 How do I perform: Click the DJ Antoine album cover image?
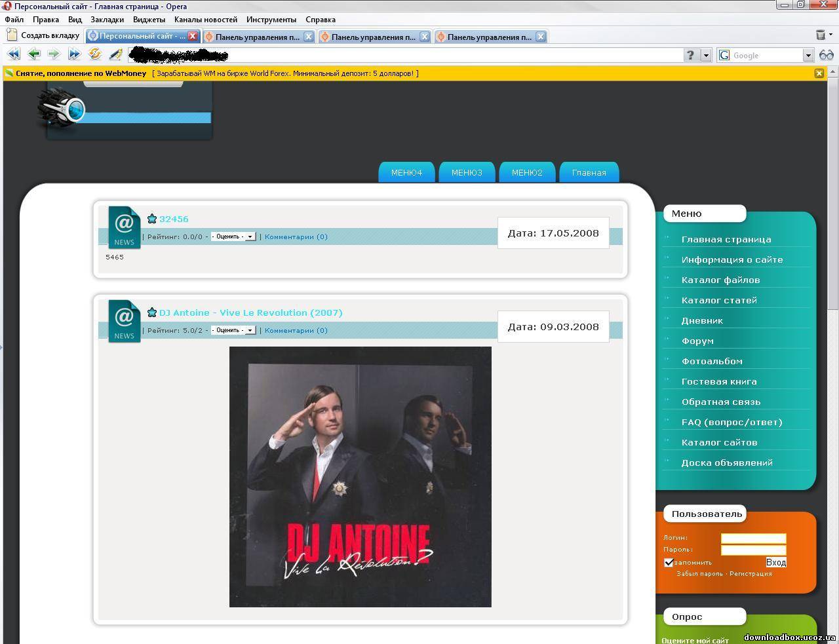coord(360,477)
